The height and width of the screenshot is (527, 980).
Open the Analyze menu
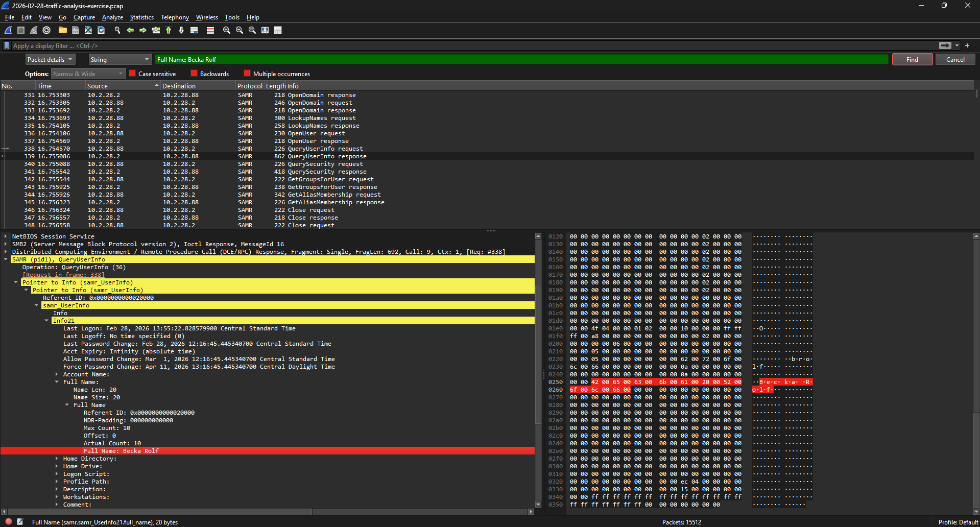point(112,17)
